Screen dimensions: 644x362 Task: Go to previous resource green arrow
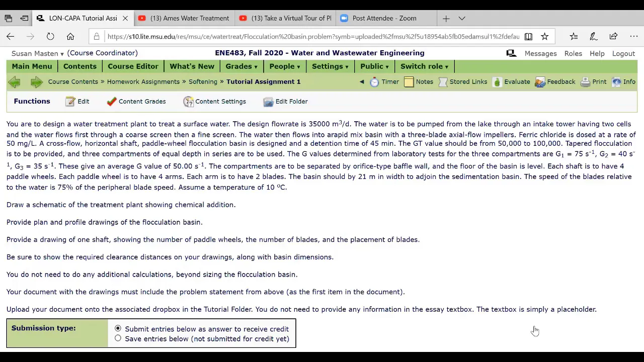click(14, 82)
